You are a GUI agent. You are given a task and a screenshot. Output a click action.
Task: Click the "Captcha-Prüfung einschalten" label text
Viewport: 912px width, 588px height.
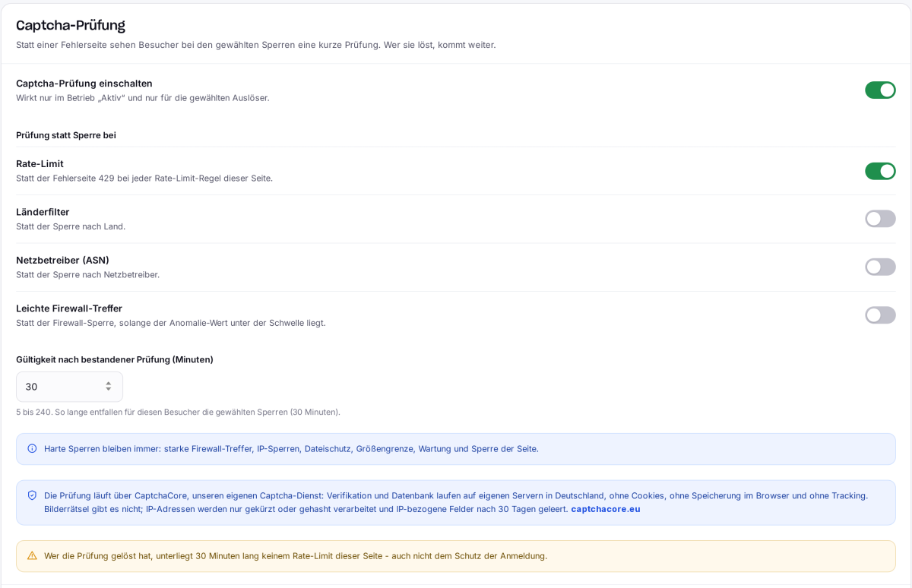84,84
